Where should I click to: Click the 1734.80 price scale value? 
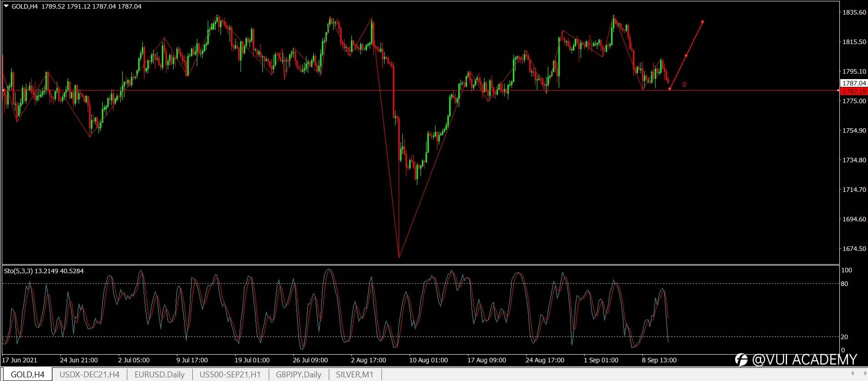[854, 160]
